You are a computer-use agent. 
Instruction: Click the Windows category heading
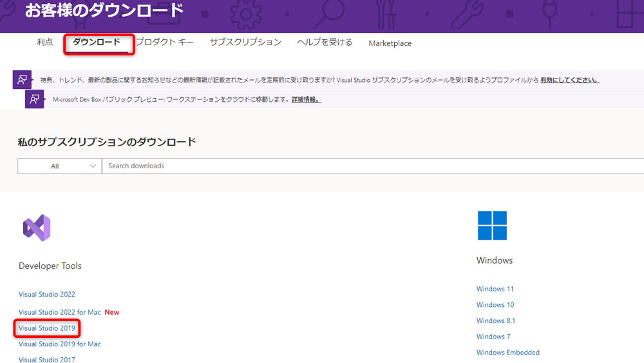495,260
